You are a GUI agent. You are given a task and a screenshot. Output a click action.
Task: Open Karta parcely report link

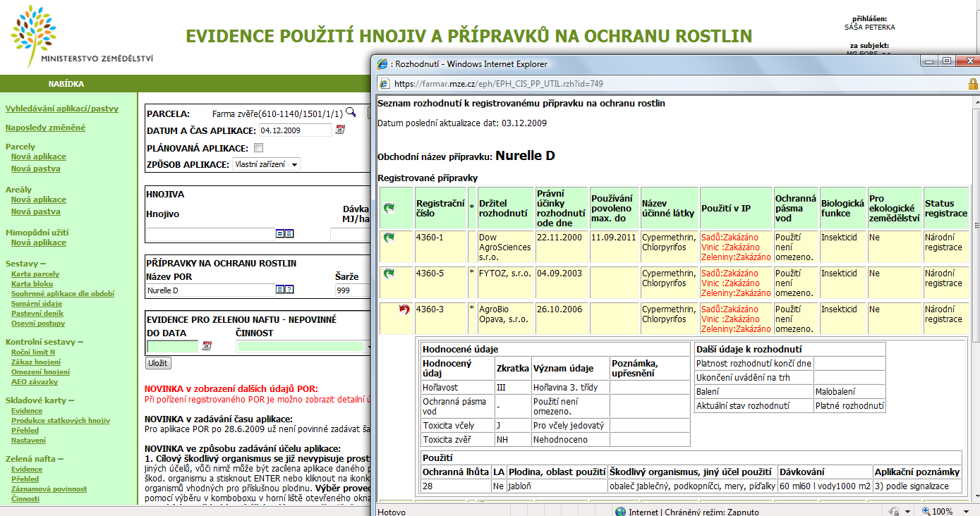[x=35, y=274]
